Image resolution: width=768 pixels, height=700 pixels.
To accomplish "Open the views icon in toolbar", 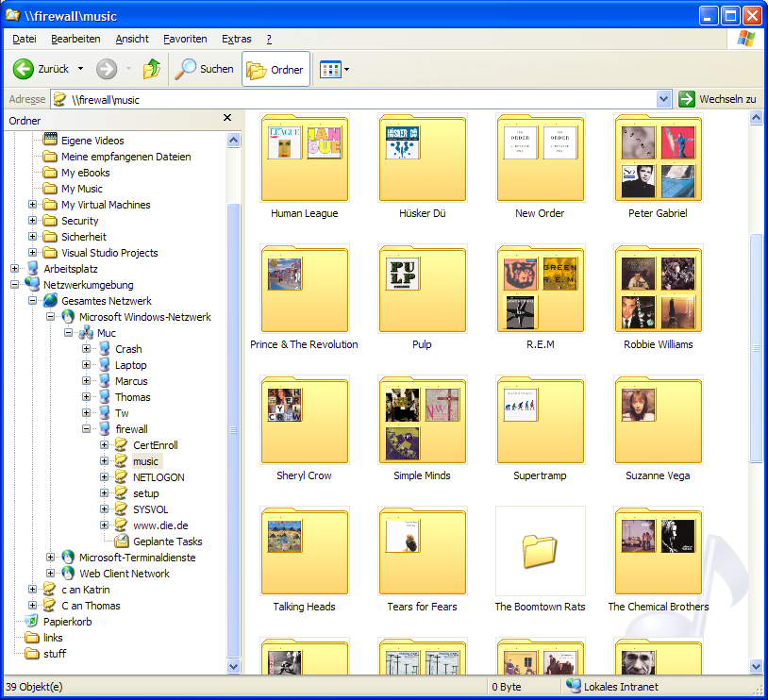I will point(330,70).
